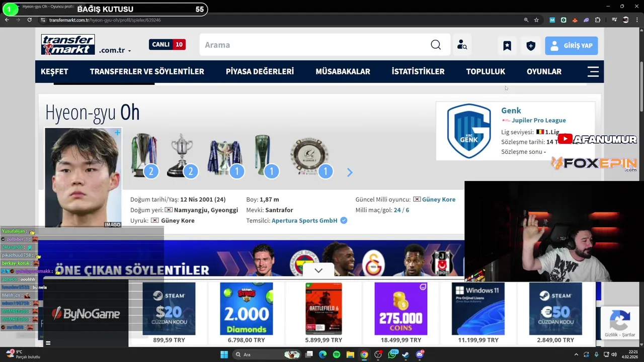
Task: Click the round silver plate trophy icon
Action: pyautogui.click(x=310, y=157)
